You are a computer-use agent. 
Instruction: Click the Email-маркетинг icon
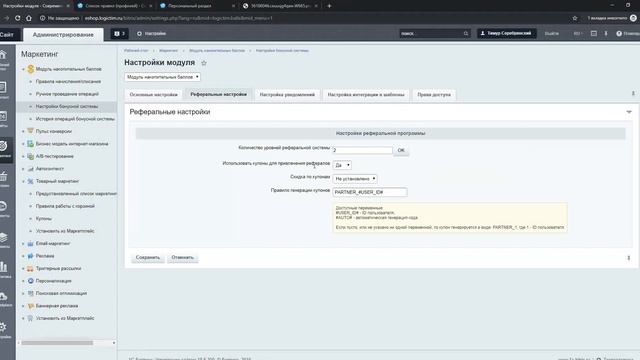click(30, 243)
